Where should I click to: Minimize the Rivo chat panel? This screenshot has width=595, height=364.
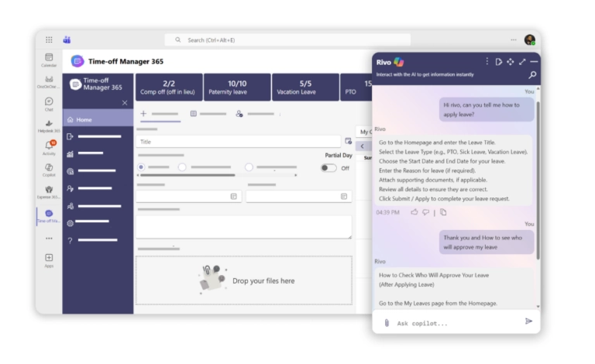click(x=534, y=62)
